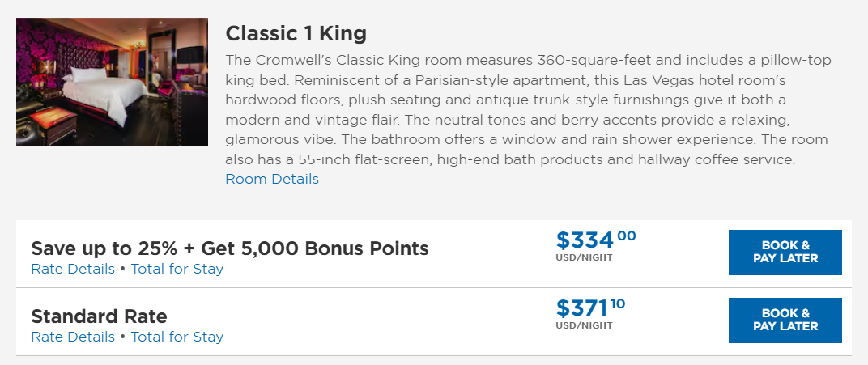
Task: Click the $334.00 nightly price
Action: (x=595, y=240)
